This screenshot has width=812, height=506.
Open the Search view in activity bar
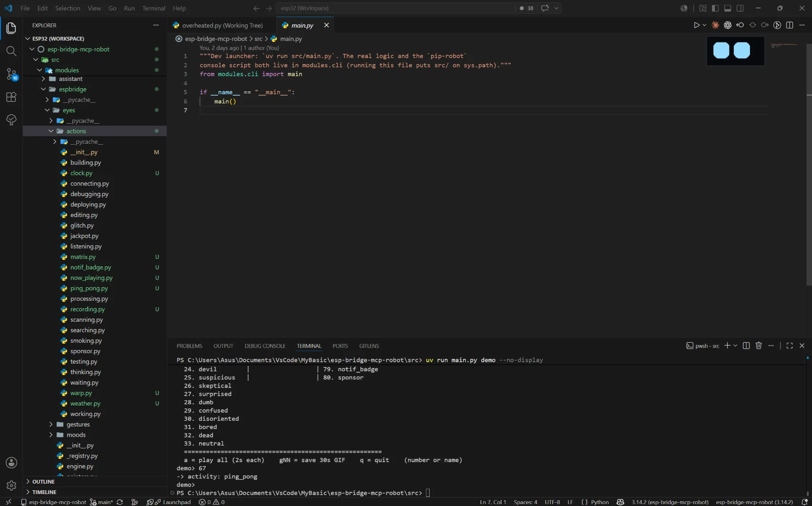click(x=11, y=51)
